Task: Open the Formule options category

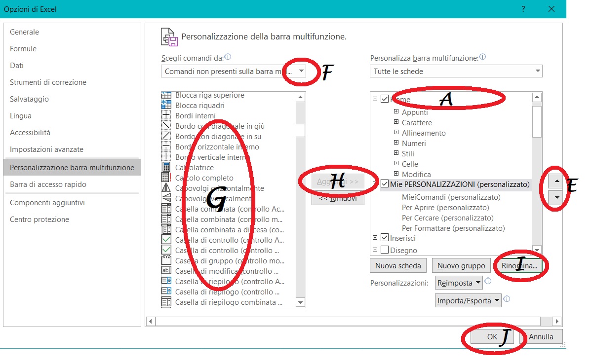Action: tap(72, 49)
